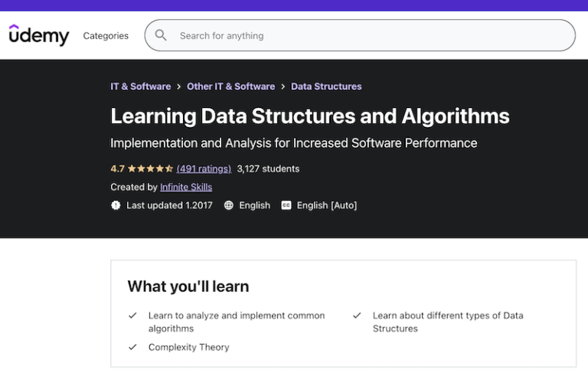Click the 4.7 rating number
This screenshot has height=379, width=588.
point(117,168)
